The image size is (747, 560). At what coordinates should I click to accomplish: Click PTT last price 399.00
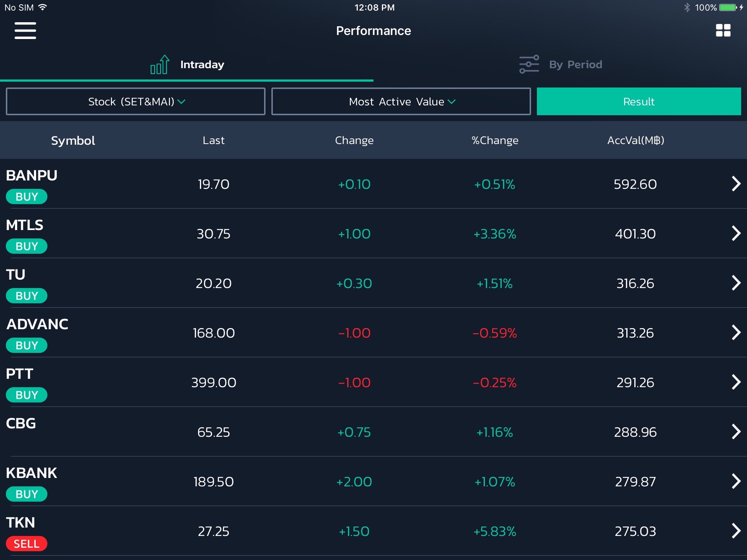[214, 382]
